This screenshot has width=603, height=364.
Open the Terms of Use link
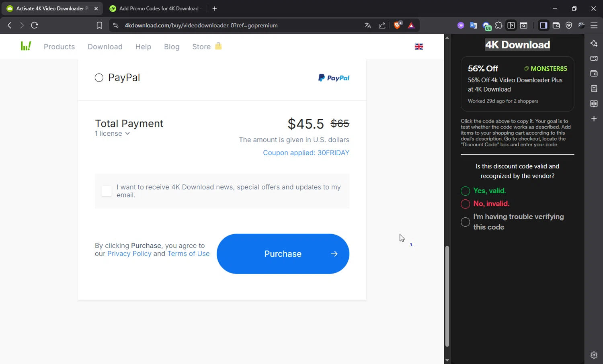click(189, 254)
